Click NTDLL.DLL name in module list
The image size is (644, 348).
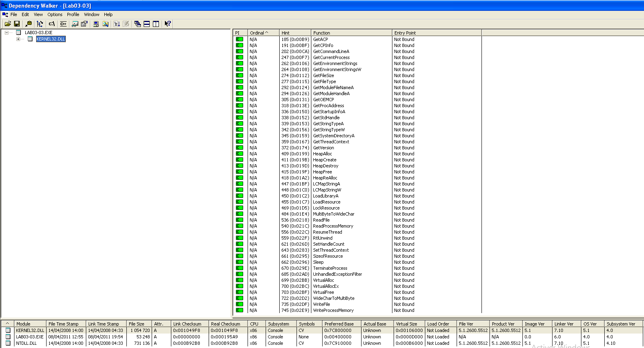[26, 343]
